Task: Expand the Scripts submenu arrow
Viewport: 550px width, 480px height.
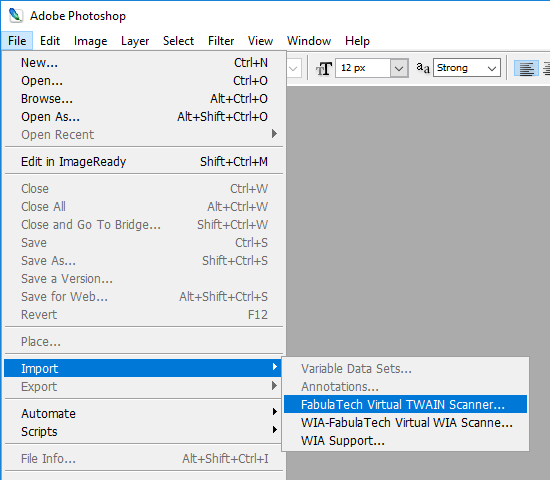Action: click(274, 430)
